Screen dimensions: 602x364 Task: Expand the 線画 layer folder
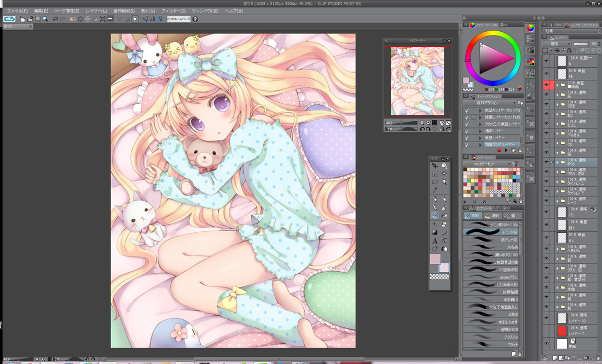click(x=557, y=85)
